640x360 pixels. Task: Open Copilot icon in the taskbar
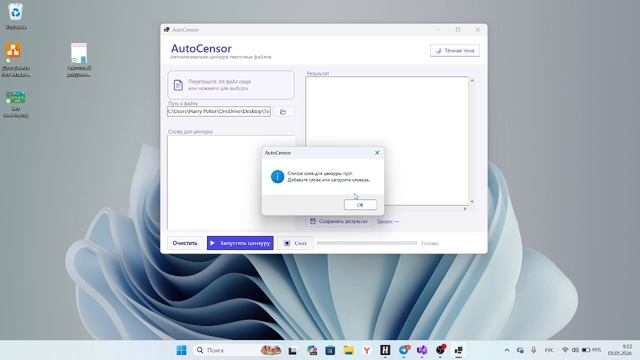312,350
